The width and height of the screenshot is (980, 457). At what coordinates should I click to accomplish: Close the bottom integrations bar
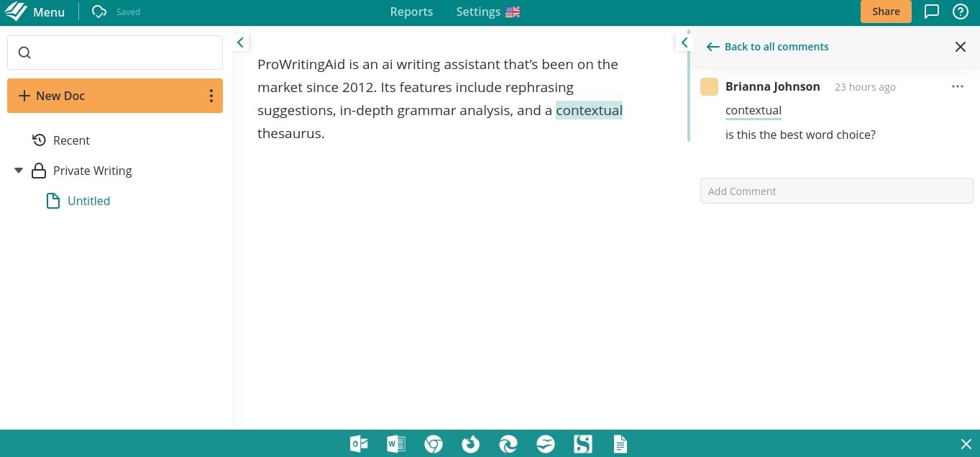[966, 444]
